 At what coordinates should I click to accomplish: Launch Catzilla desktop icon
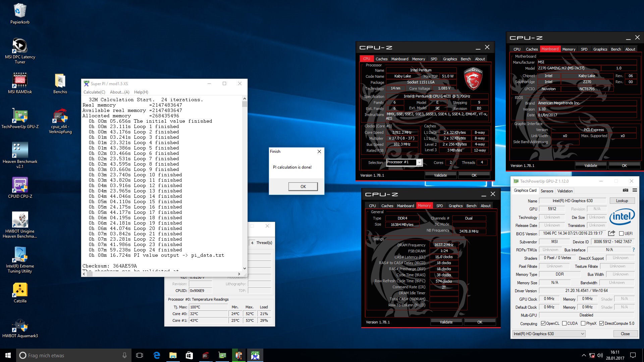pyautogui.click(x=20, y=292)
